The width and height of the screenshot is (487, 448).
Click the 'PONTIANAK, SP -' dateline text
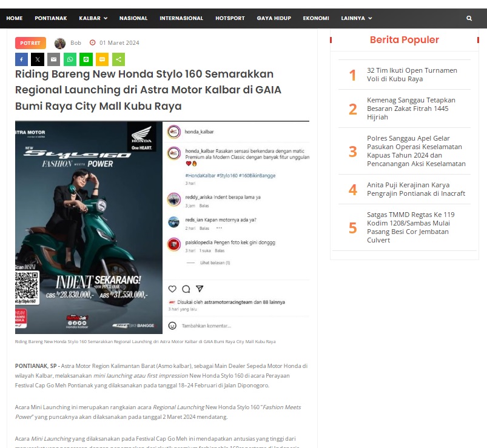point(38,366)
